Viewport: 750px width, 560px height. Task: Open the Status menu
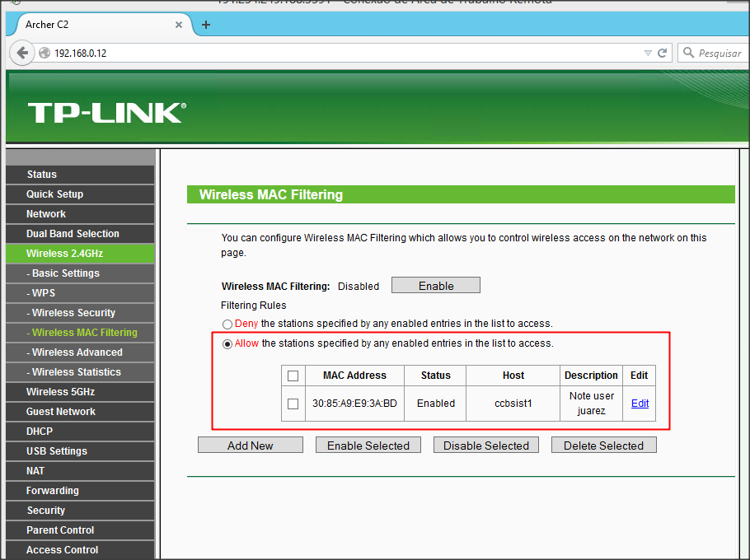pyautogui.click(x=81, y=175)
